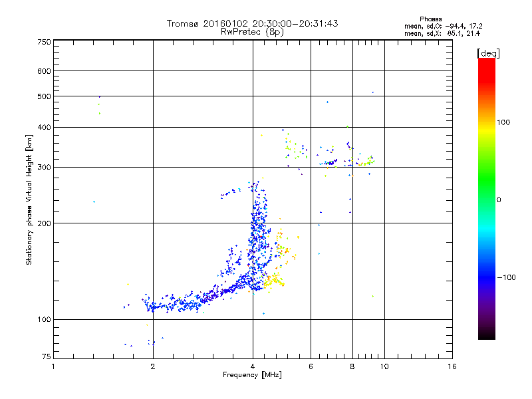This screenshot has height=399, width=532.
Task: Click the "600" height axis label
Action: (x=44, y=71)
